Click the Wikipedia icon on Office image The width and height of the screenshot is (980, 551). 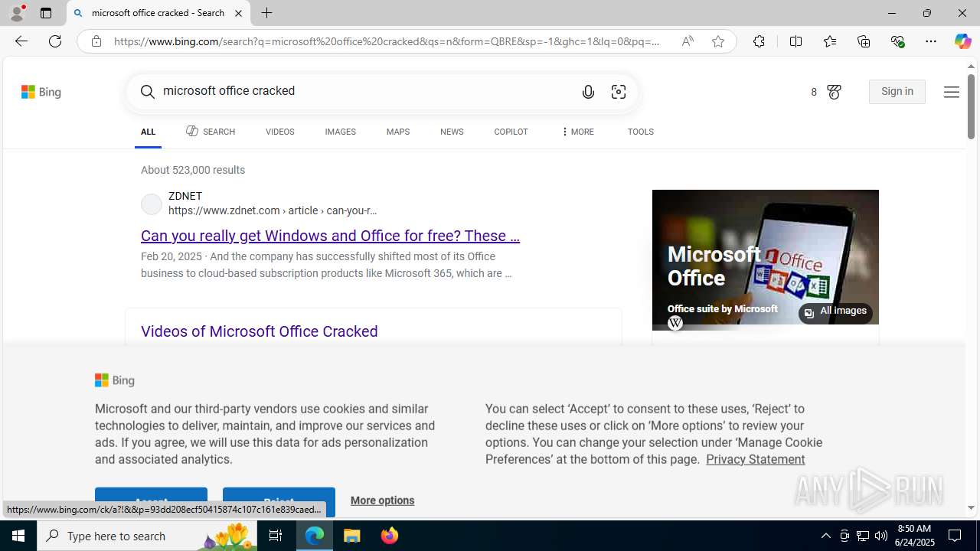(x=675, y=323)
